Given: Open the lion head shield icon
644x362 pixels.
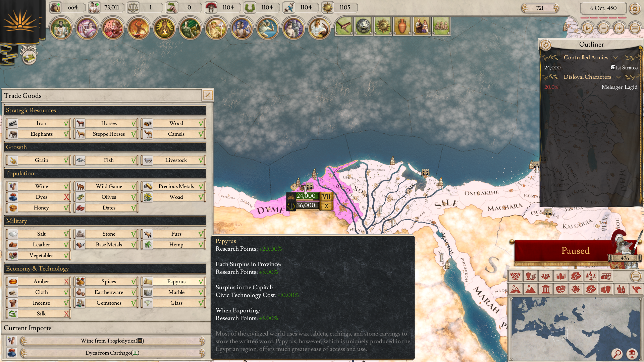Looking at the screenshot, I should pos(363,26).
